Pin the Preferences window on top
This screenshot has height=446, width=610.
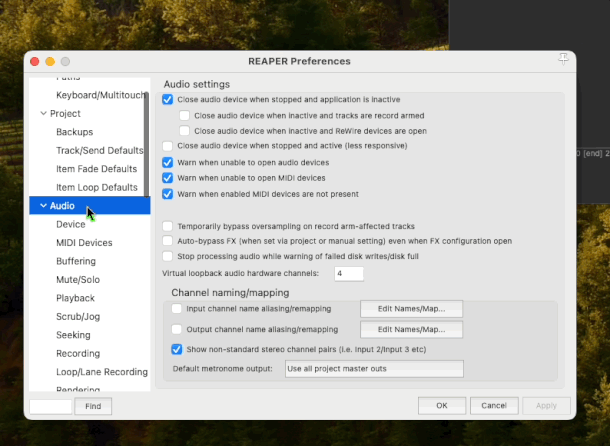pyautogui.click(x=563, y=60)
